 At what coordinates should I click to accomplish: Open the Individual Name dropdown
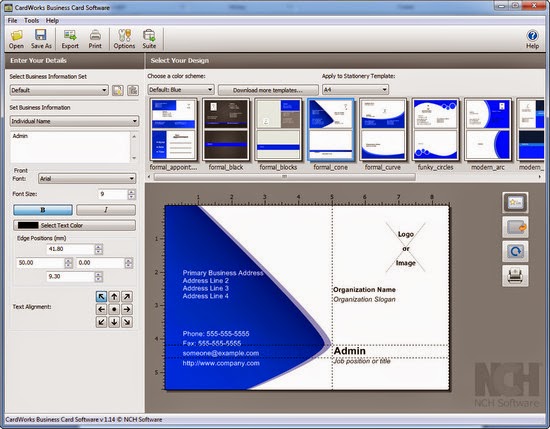pos(74,121)
